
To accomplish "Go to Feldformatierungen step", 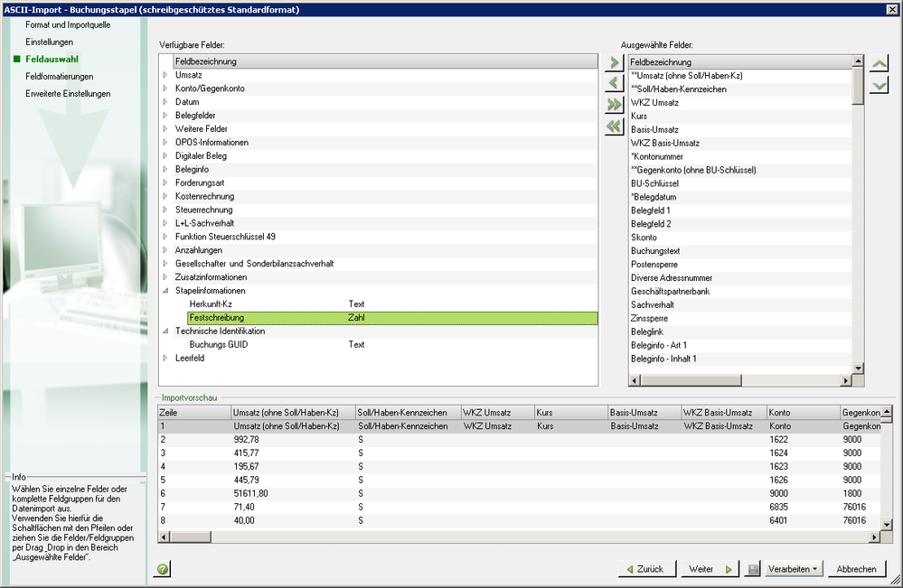I will pyautogui.click(x=60, y=77).
